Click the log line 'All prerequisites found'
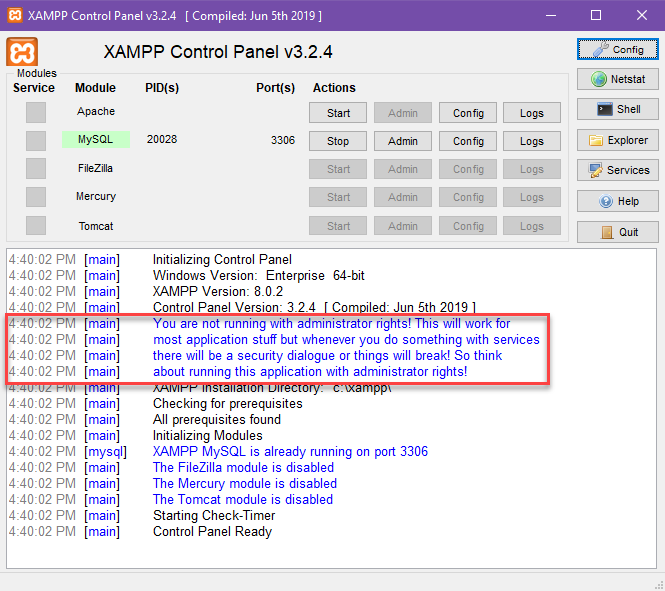 pos(217,419)
